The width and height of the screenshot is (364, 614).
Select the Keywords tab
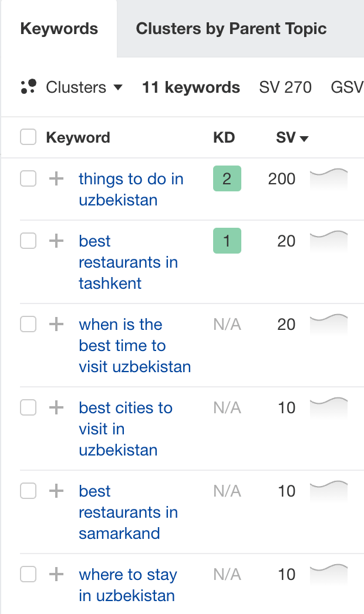pyautogui.click(x=59, y=28)
